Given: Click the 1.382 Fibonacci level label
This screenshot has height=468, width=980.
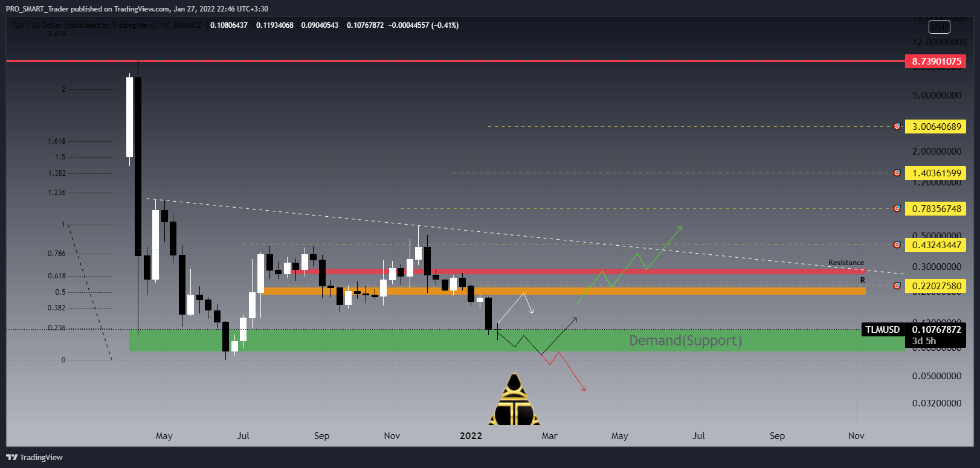Looking at the screenshot, I should pyautogui.click(x=57, y=173).
